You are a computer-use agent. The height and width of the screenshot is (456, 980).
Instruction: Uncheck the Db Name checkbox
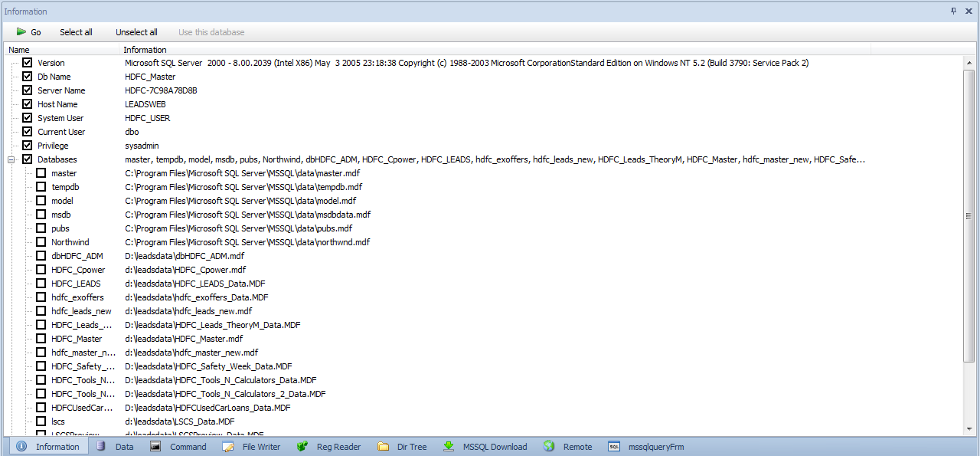coord(28,77)
